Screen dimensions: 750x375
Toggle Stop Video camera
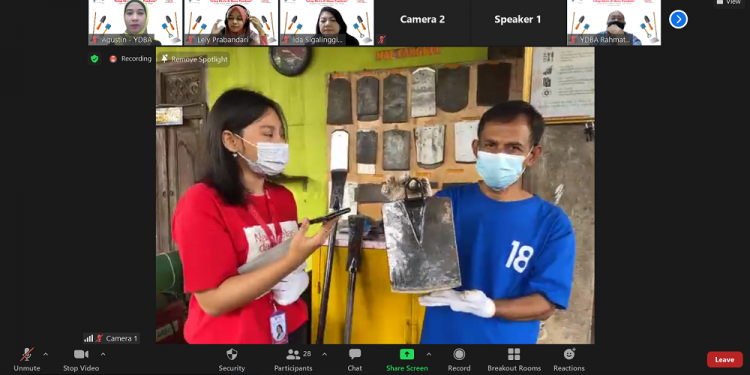tap(81, 360)
